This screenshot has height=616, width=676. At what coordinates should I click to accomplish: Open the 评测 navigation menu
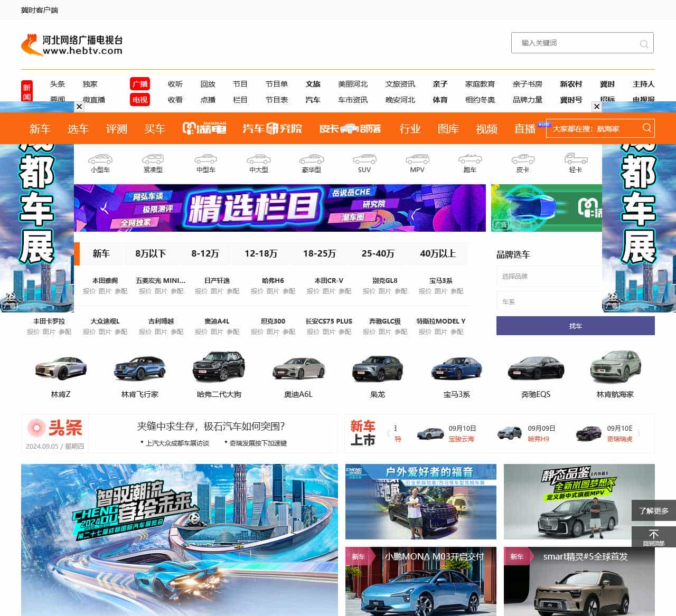point(116,129)
